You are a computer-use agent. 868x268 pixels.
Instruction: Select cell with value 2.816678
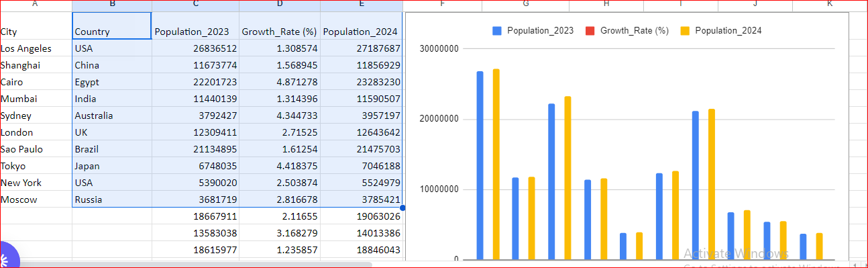click(280, 199)
